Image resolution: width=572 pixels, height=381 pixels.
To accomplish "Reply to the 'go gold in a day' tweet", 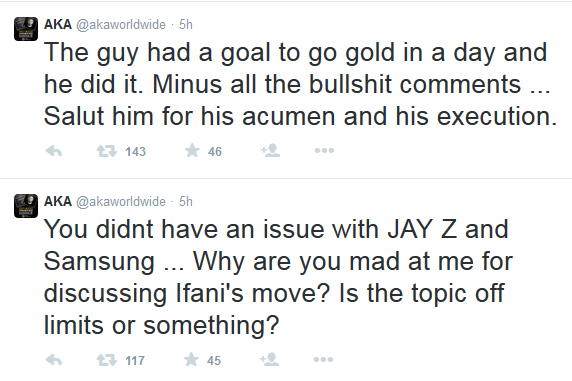I will [x=54, y=151].
